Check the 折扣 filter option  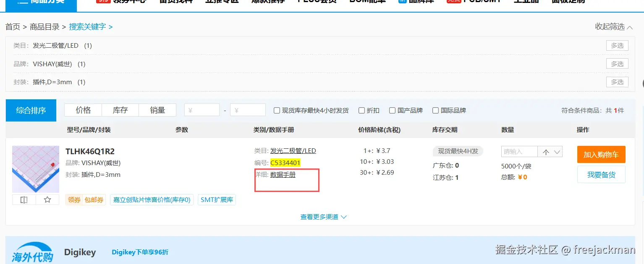pyautogui.click(x=361, y=110)
